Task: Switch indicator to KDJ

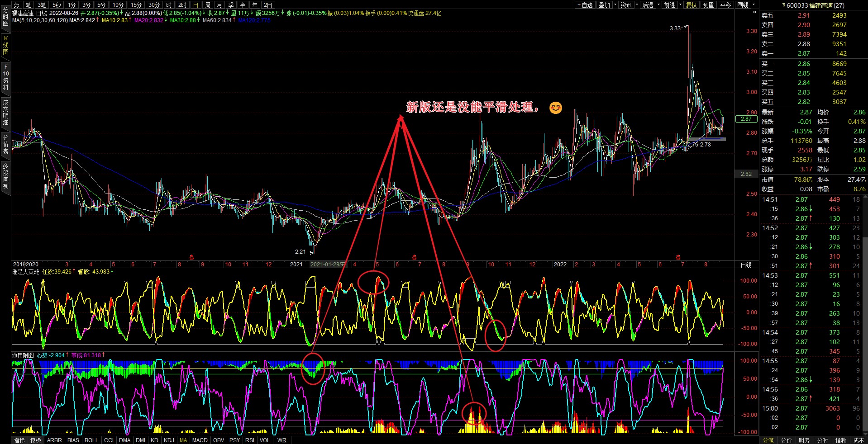Action: tap(169, 440)
